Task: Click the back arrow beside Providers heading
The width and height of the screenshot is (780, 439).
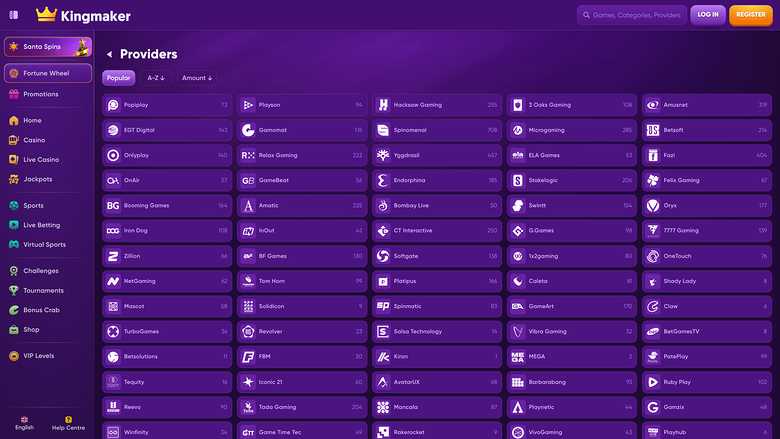Action: 109,55
